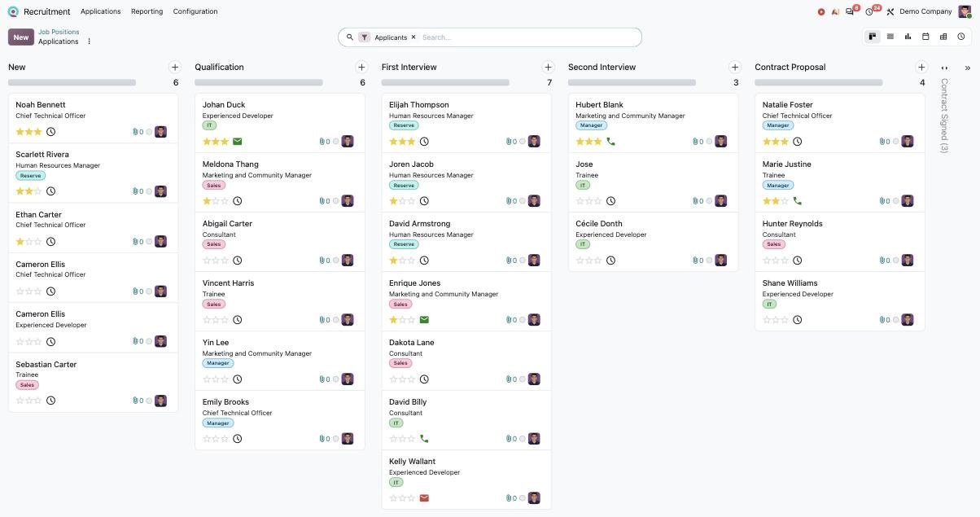Click the Reserve tag on Joren Jacob
This screenshot has width=980, height=517.
(405, 185)
